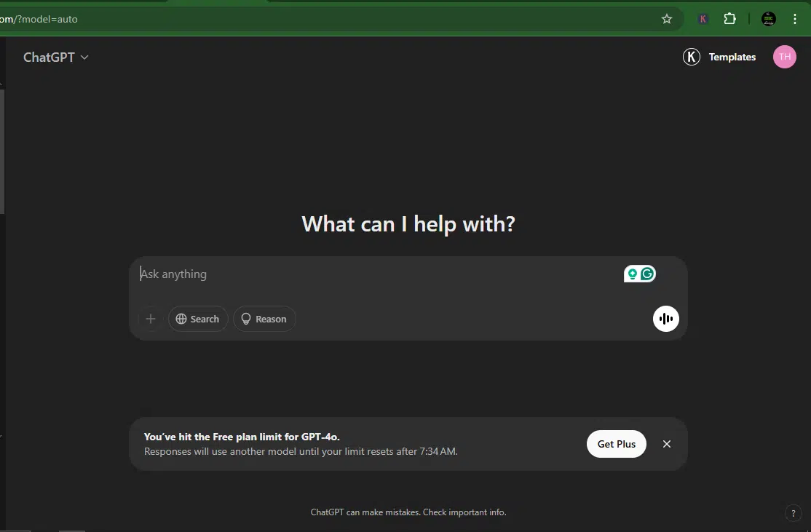Bookmark this page with the star icon
Image resolution: width=811 pixels, height=532 pixels.
click(x=667, y=19)
